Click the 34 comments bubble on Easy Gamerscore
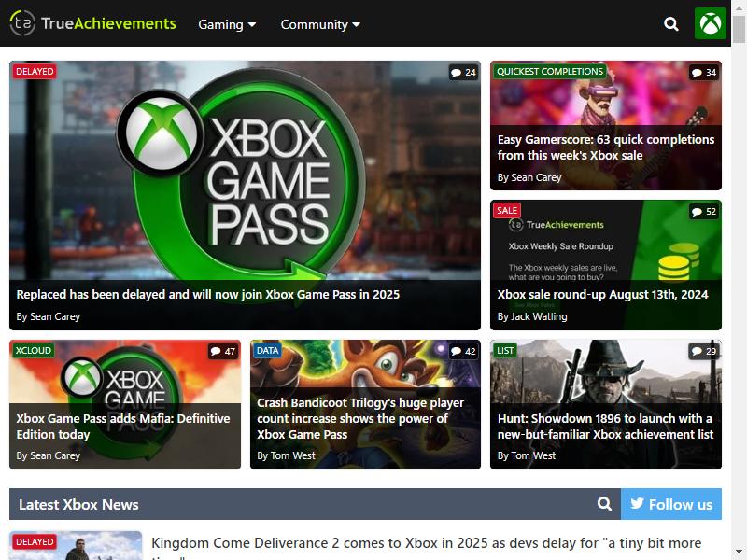747x560 pixels. coord(704,73)
